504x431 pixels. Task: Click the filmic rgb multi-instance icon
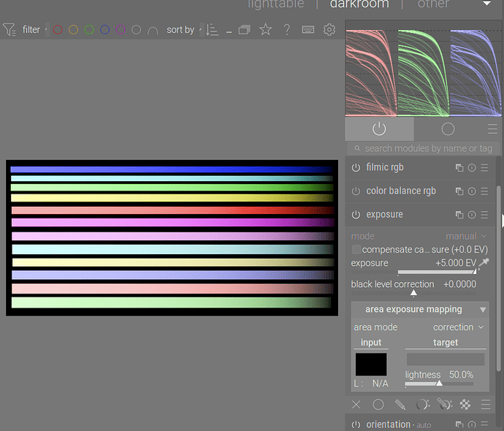[x=459, y=168]
